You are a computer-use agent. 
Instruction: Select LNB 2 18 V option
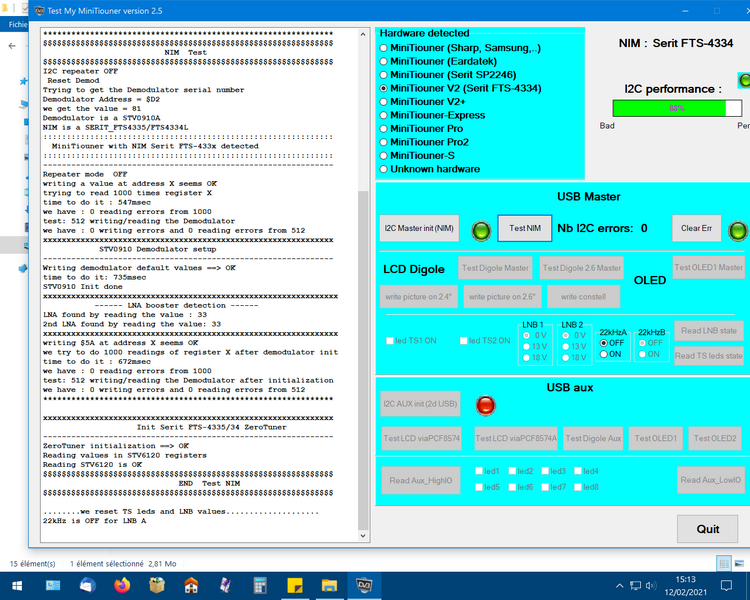tap(566, 357)
